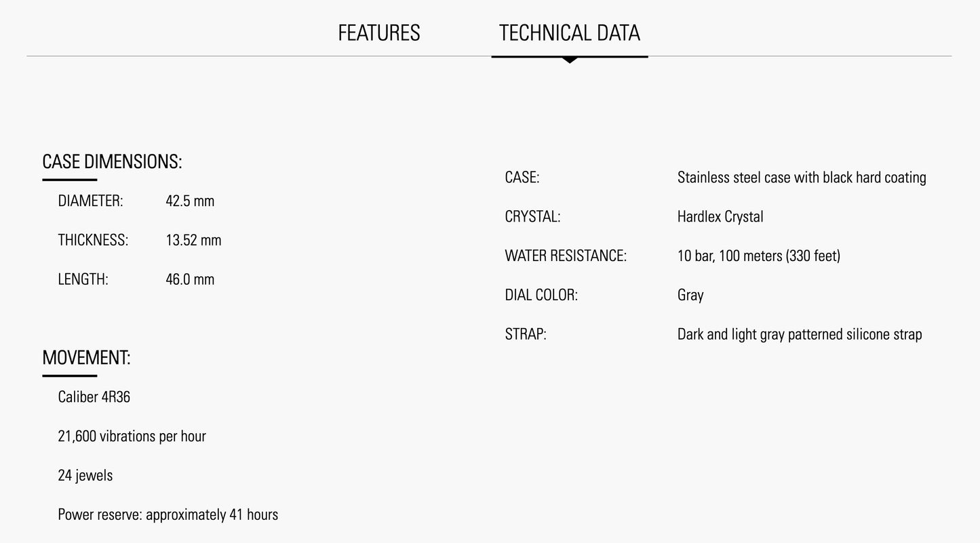The image size is (980, 543).
Task: Click the 46.0 mm length value
Action: [190, 279]
